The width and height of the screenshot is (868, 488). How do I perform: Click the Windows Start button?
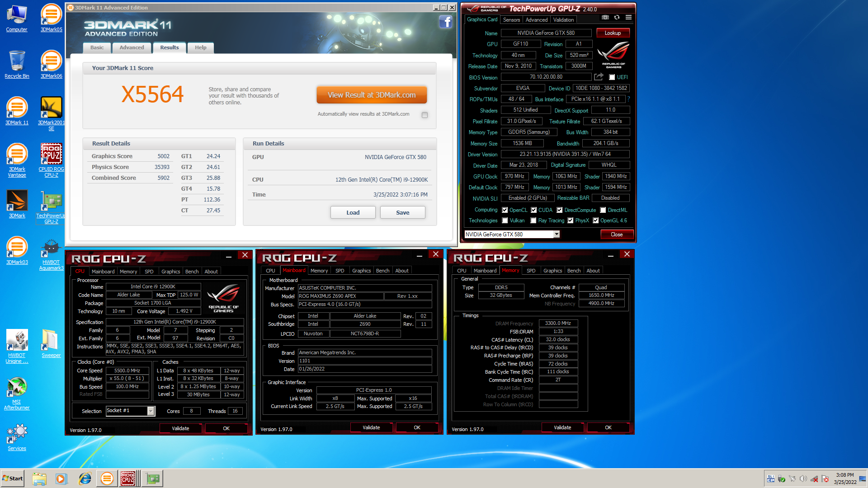(13, 479)
